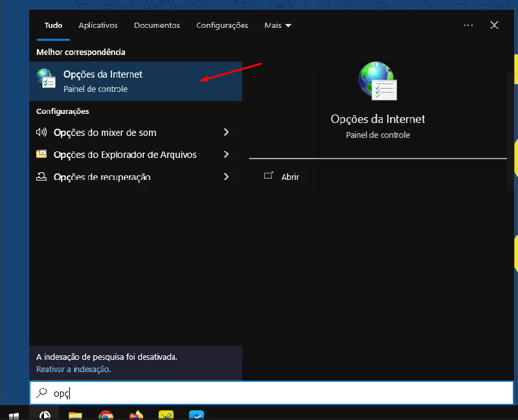Expand arrow for Opções do mixer de som
This screenshot has width=518, height=420.
coord(226,133)
